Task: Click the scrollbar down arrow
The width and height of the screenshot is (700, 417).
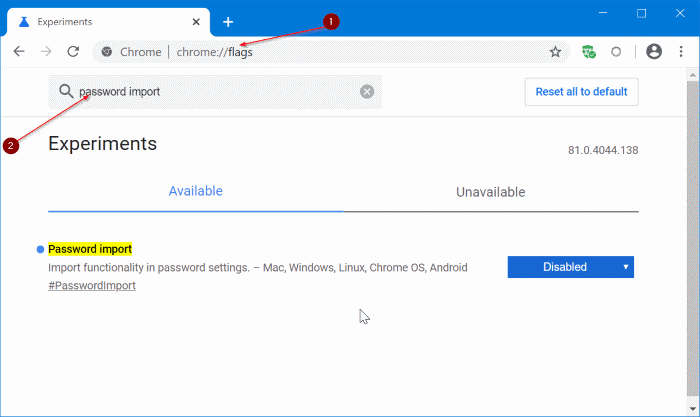Action: click(x=693, y=409)
